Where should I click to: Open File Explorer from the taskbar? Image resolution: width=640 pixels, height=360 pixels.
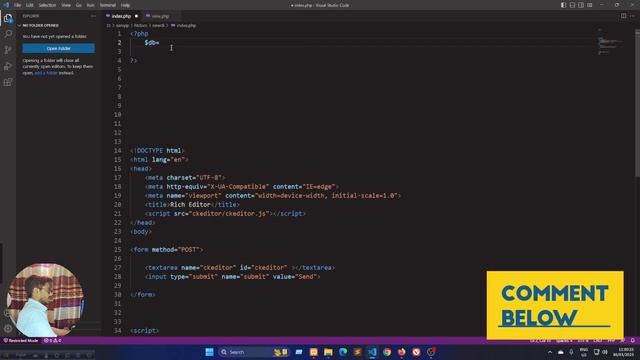coord(328,352)
